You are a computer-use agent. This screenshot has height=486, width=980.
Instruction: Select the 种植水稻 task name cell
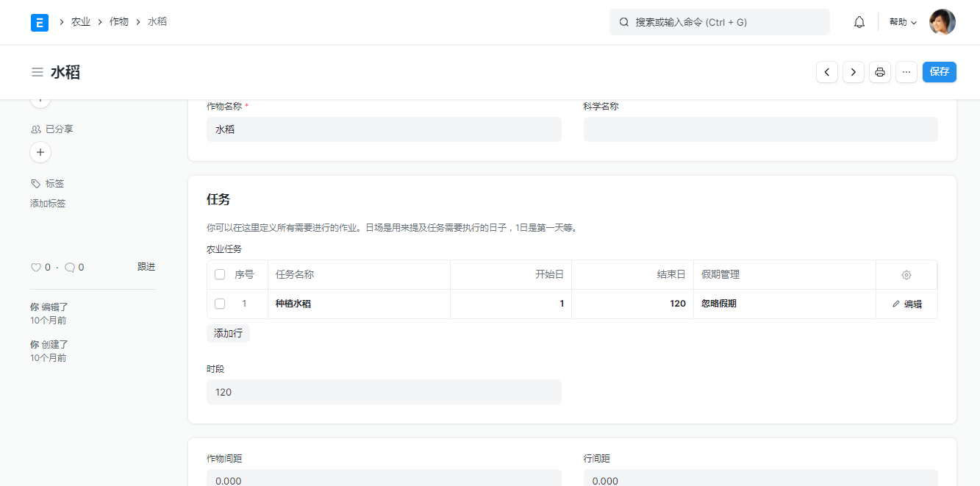359,304
